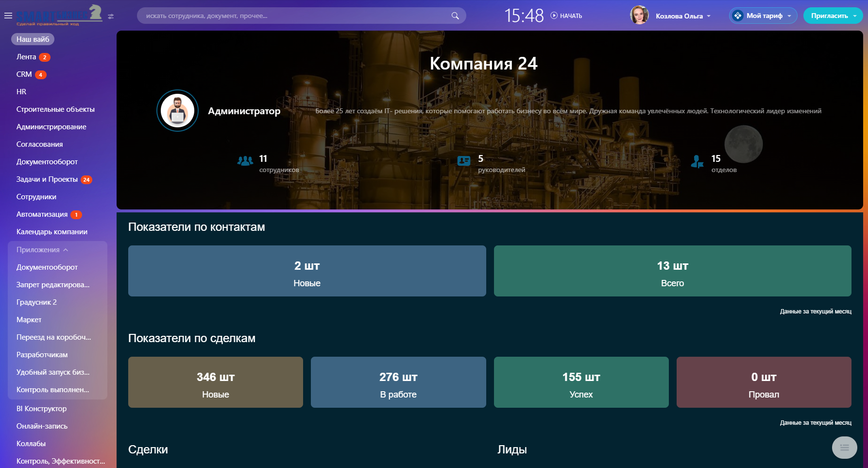
Task: Open the Пригласить dropdown arrow
Action: pos(855,16)
